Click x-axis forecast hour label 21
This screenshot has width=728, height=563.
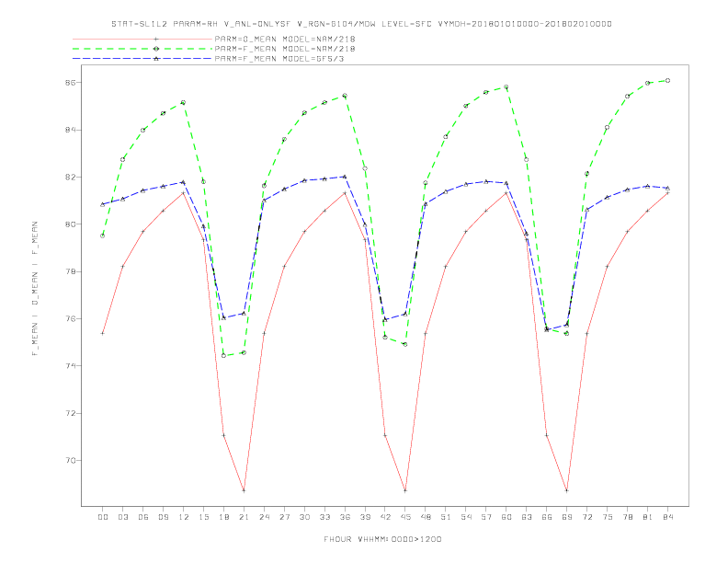point(244,517)
